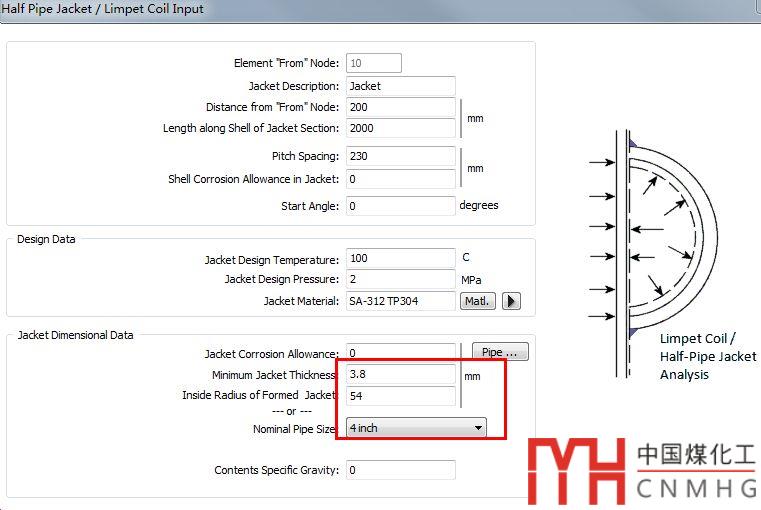Edit the Inside Radius of Formed Jacket field
The width and height of the screenshot is (761, 510).
(x=400, y=396)
